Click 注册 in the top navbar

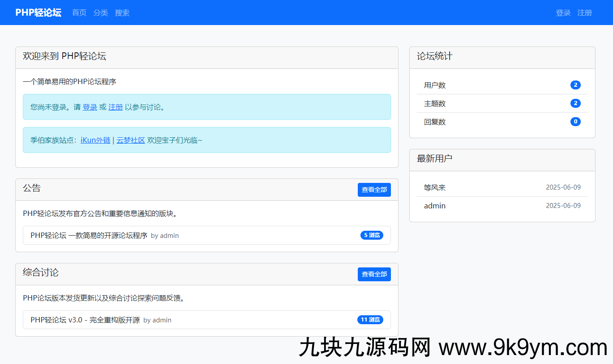585,13
